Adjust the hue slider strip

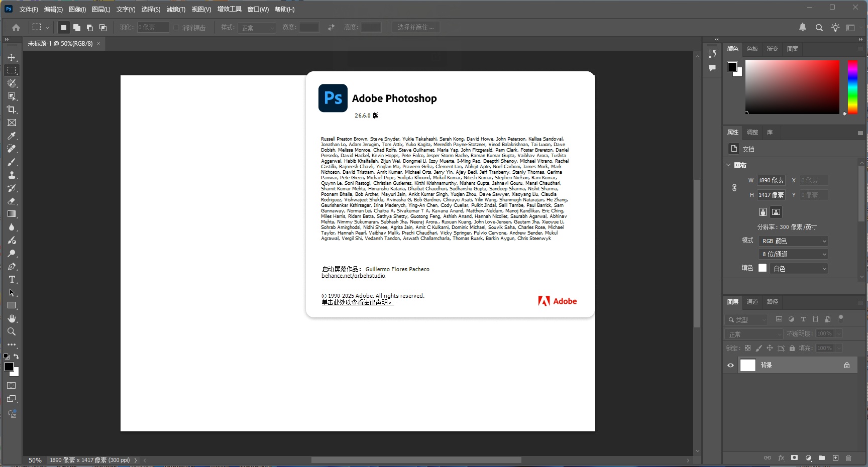(x=852, y=87)
